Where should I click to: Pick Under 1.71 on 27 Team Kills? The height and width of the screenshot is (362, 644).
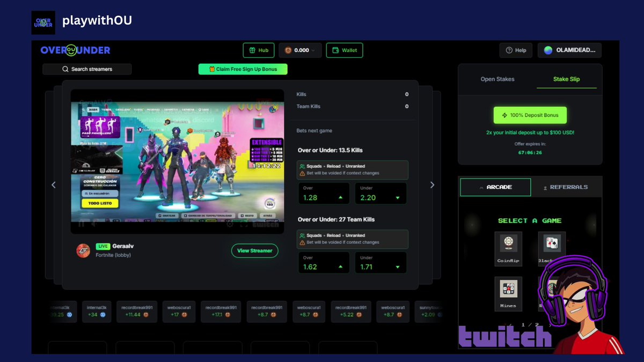[380, 262]
